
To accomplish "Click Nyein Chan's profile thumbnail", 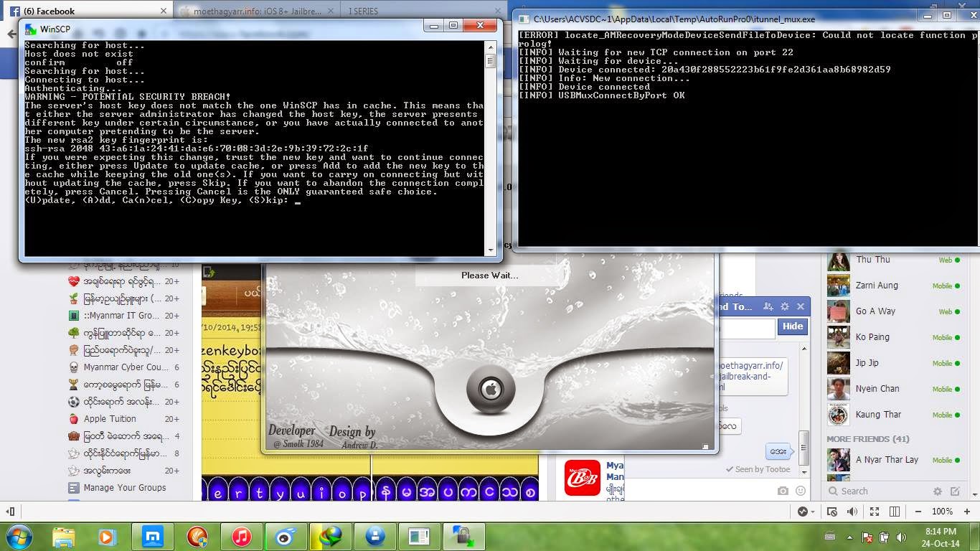I will click(839, 389).
